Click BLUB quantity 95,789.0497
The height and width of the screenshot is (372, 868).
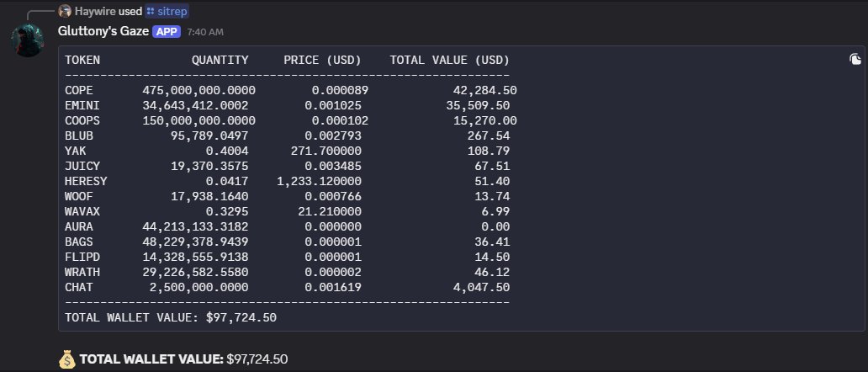pyautogui.click(x=209, y=136)
